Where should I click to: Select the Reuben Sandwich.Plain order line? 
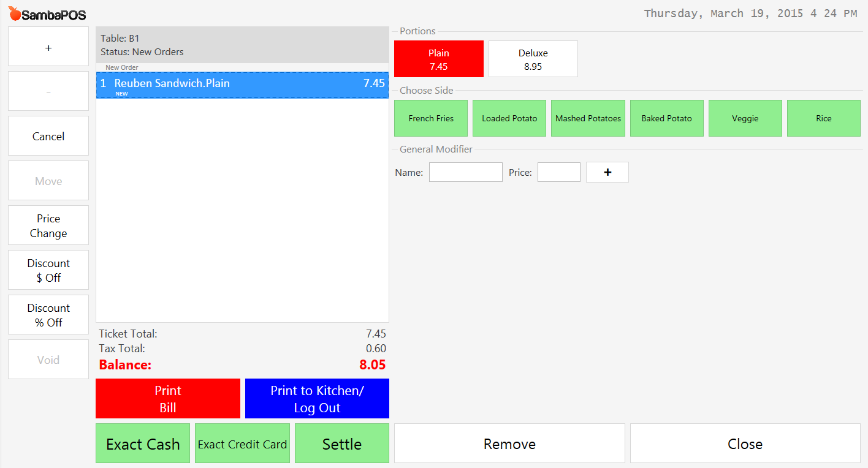point(242,85)
